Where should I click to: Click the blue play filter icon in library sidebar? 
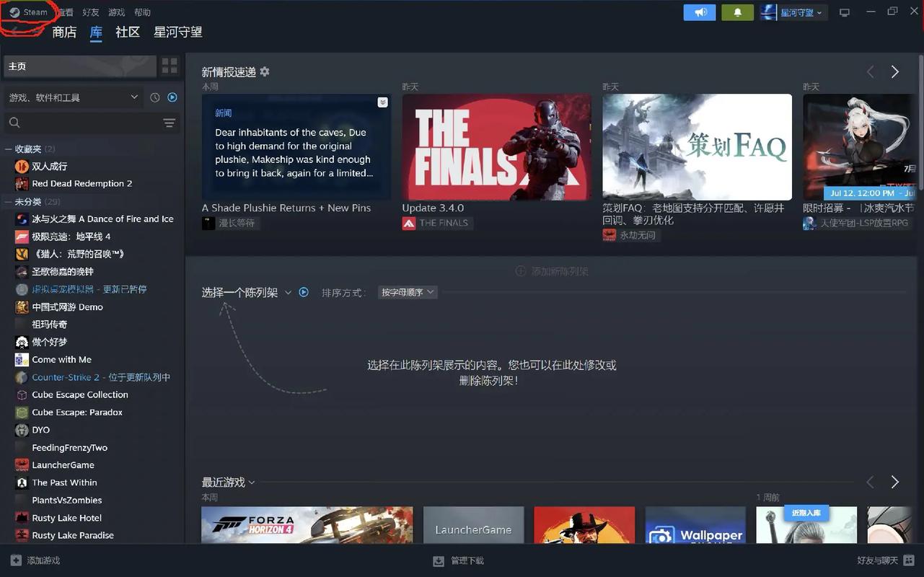tap(171, 97)
